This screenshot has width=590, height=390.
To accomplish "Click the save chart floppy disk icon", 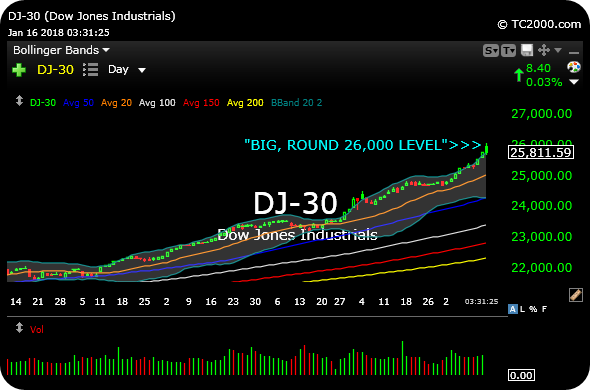I will click(527, 50).
